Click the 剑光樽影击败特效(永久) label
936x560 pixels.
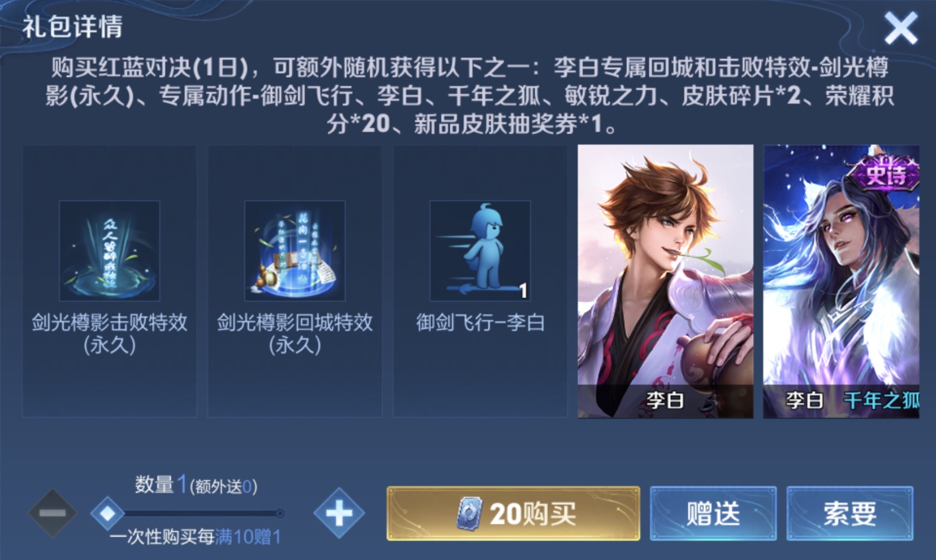109,333
